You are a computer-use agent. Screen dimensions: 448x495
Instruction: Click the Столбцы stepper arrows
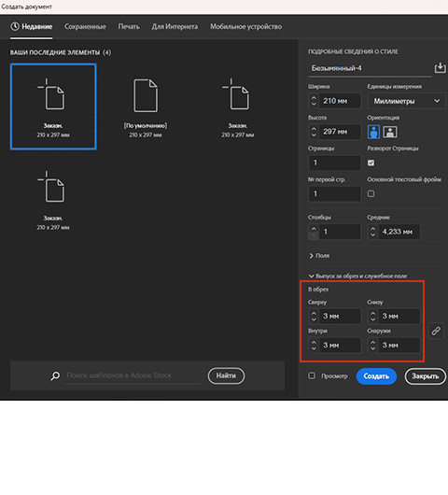[x=314, y=232]
